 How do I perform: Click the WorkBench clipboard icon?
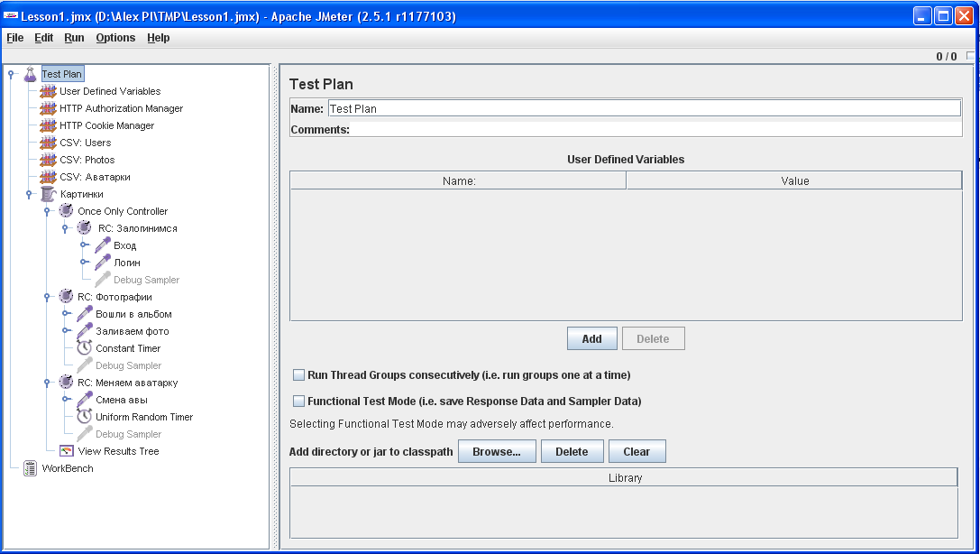coord(30,468)
